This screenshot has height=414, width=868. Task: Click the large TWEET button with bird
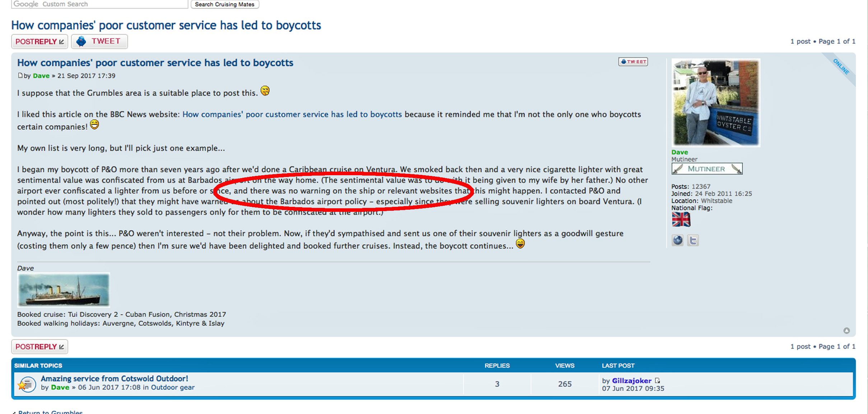(99, 41)
